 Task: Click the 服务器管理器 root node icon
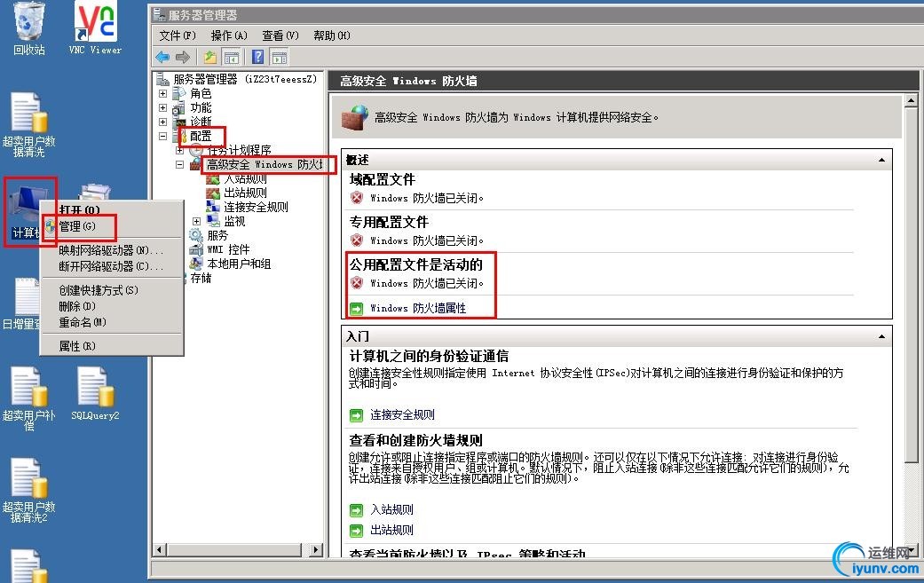(x=162, y=79)
